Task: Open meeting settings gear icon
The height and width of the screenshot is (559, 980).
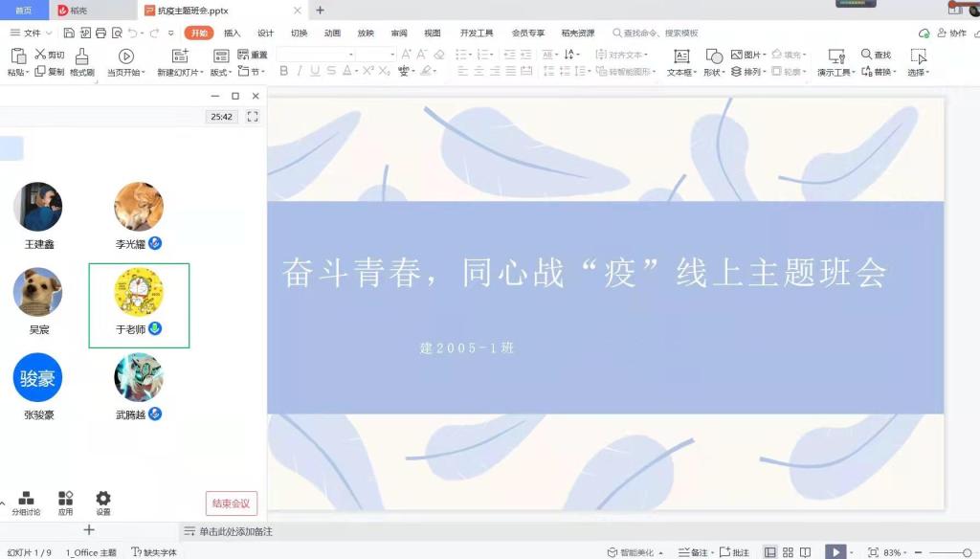Action: (103, 499)
